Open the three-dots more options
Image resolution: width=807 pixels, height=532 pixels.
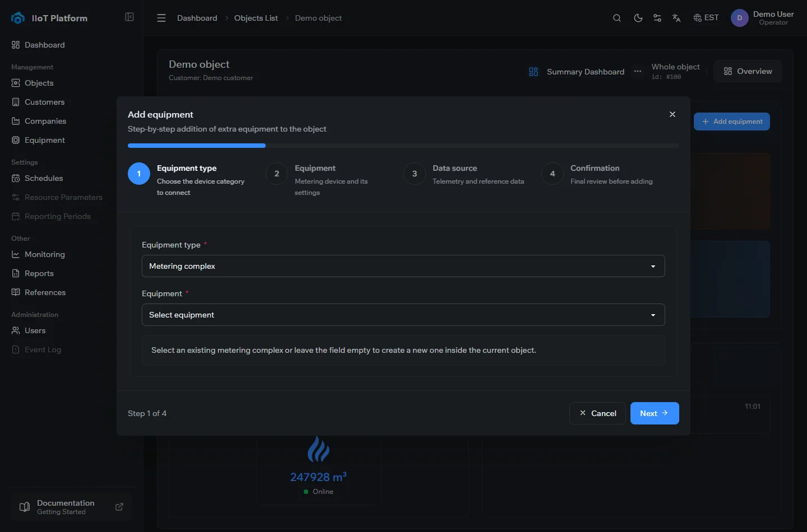tap(638, 71)
